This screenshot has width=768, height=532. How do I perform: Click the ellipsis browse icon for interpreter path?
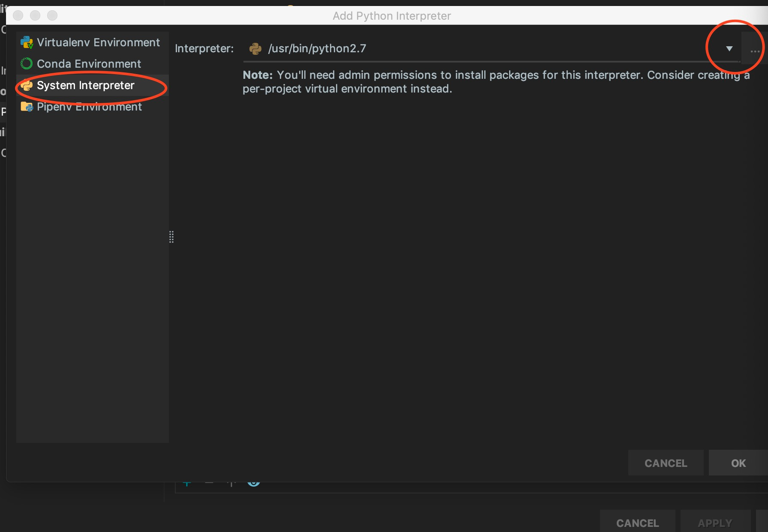754,50
